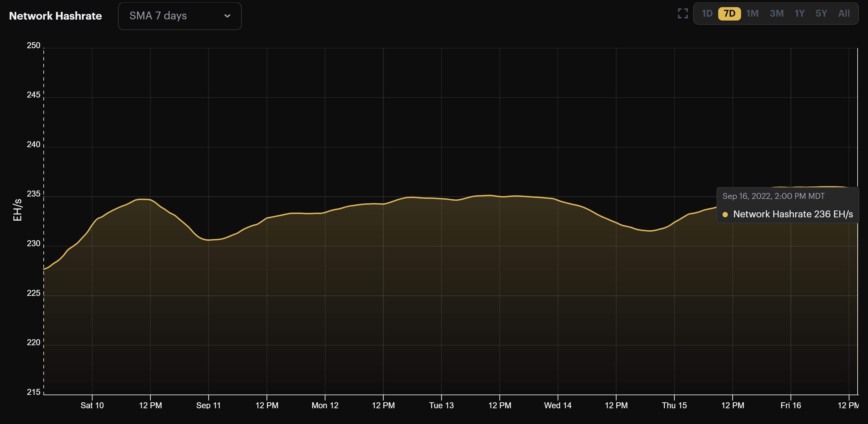Open the SMA 7 days dropdown
This screenshot has height=424, width=868.
click(x=180, y=16)
